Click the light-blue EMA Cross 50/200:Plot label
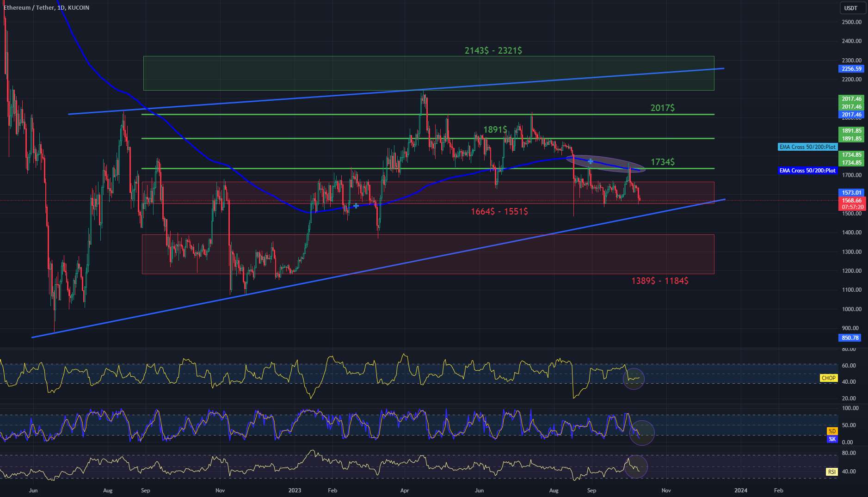The image size is (868, 497). click(807, 147)
